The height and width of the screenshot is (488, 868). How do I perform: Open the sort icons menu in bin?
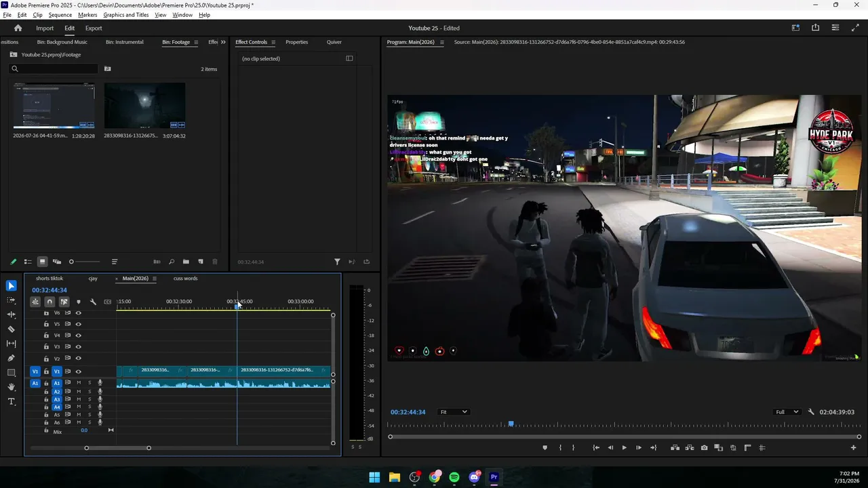[114, 262]
